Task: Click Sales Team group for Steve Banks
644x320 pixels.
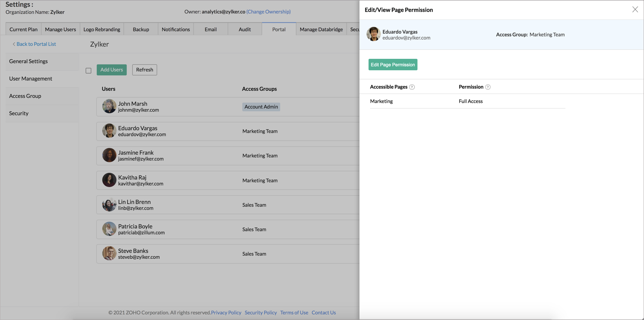Action: (x=255, y=254)
